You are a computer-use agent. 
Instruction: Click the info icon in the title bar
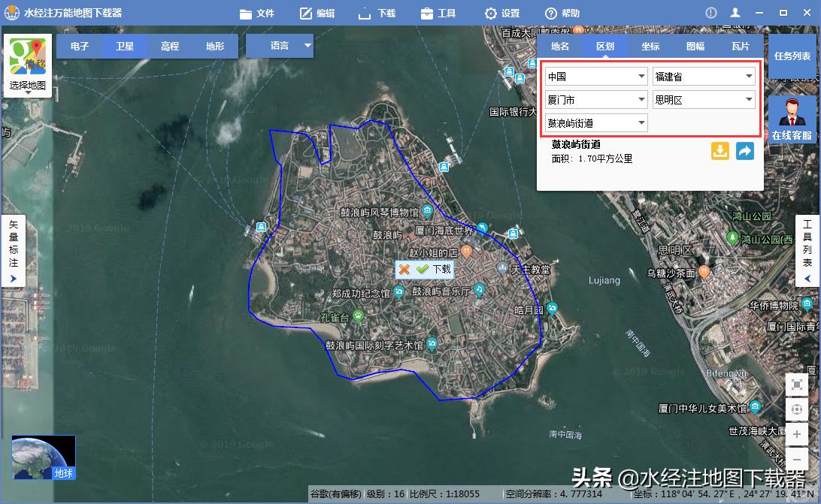(710, 12)
